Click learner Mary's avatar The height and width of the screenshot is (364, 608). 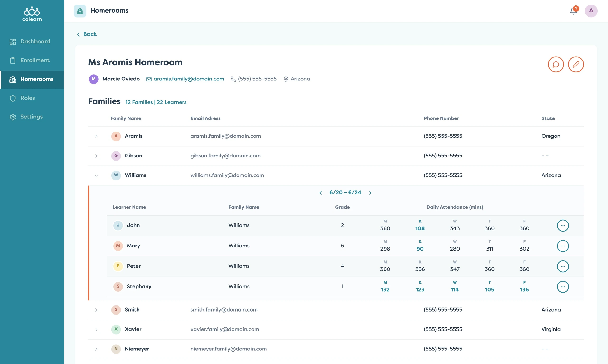click(x=118, y=246)
